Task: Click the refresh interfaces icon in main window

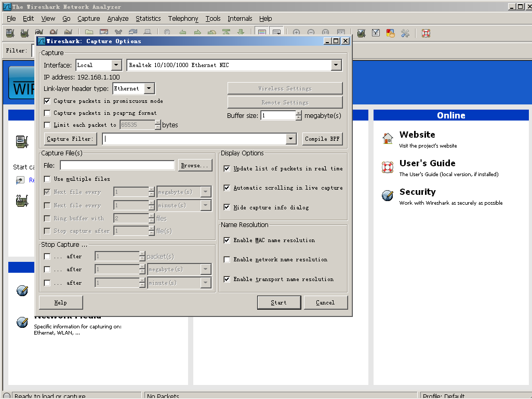Action: point(20,180)
